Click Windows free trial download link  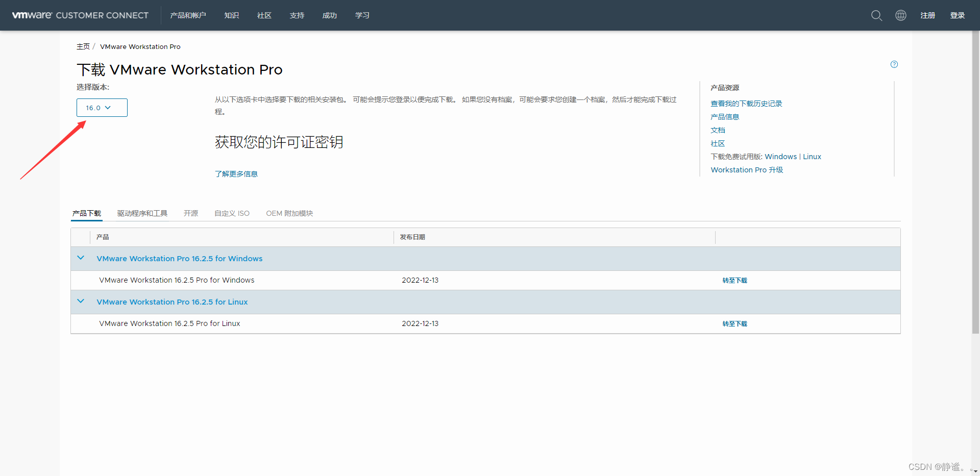coord(780,157)
